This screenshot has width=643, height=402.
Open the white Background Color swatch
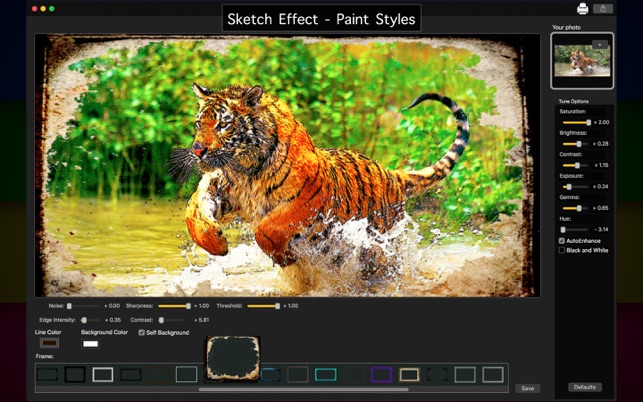[91, 344]
